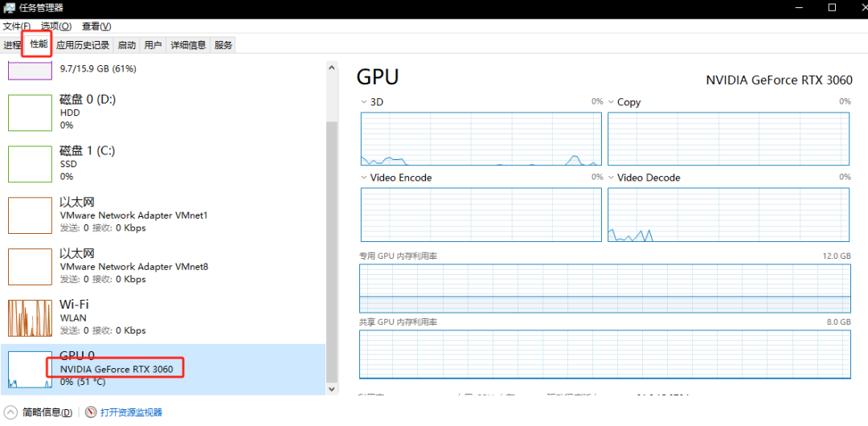Image resolution: width=868 pixels, height=426 pixels.
Task: Click the 3D engine usage graph
Action: click(x=481, y=138)
